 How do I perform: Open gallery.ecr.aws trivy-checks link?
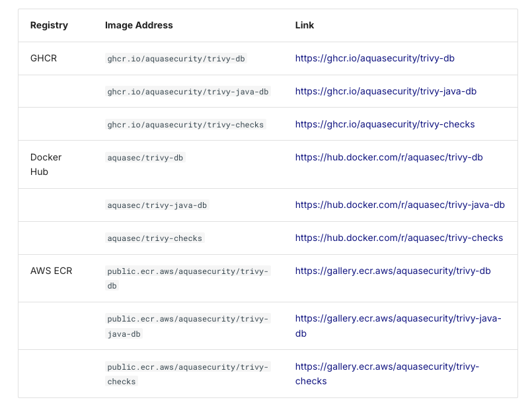[x=387, y=366]
